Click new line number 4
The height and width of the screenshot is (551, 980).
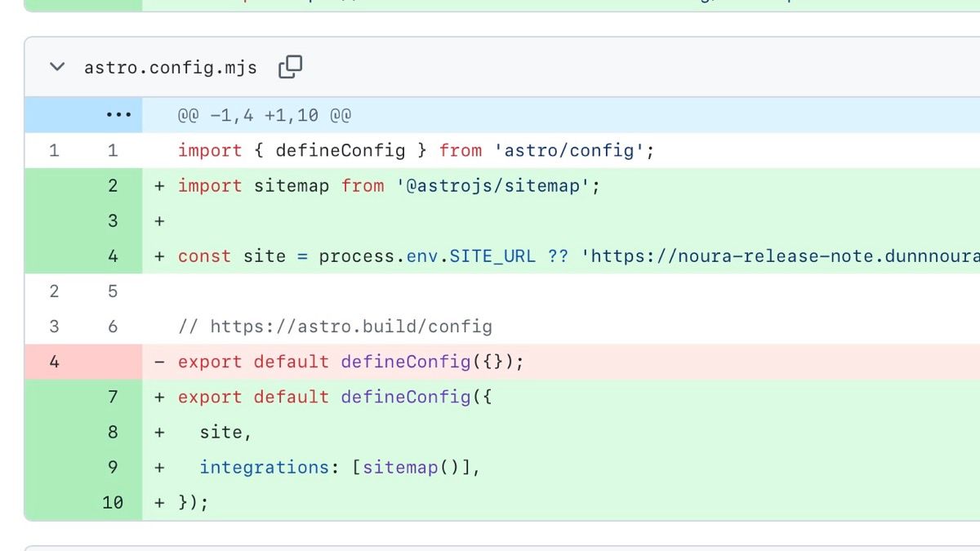point(113,256)
